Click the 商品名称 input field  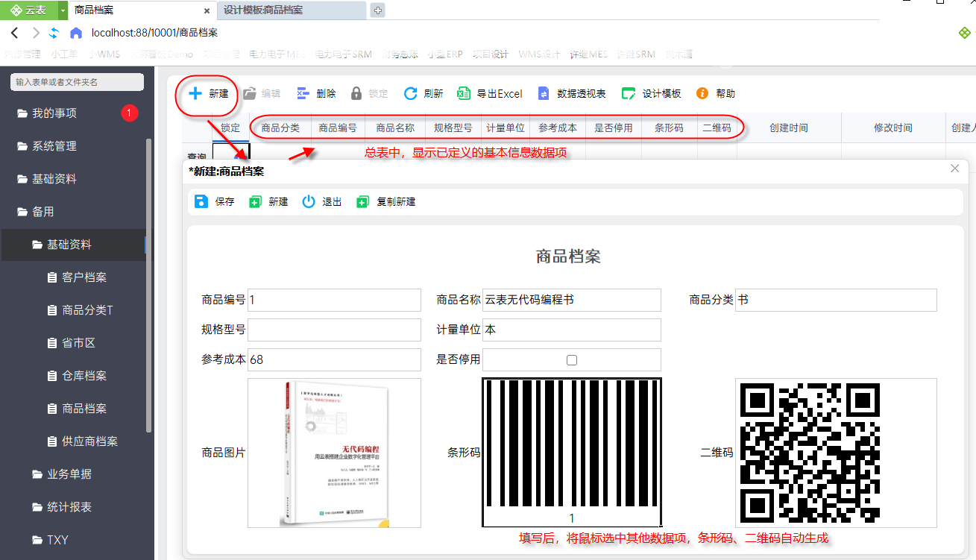click(x=572, y=300)
